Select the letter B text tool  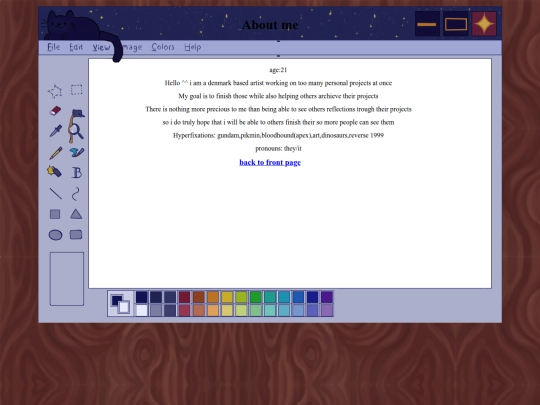(76, 173)
